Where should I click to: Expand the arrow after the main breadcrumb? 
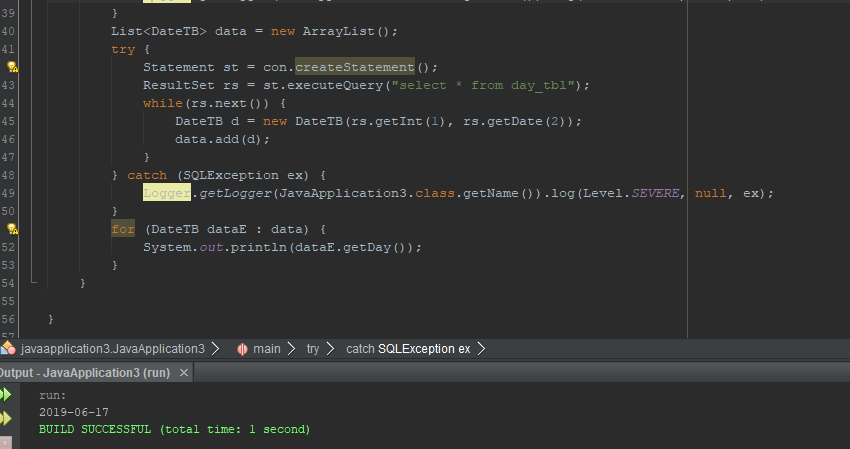(x=291, y=349)
